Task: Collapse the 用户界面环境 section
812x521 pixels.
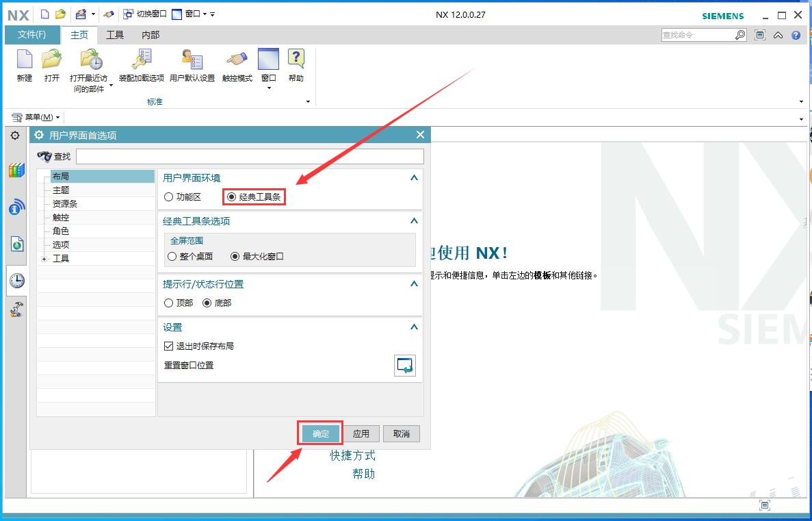Action: pos(413,178)
